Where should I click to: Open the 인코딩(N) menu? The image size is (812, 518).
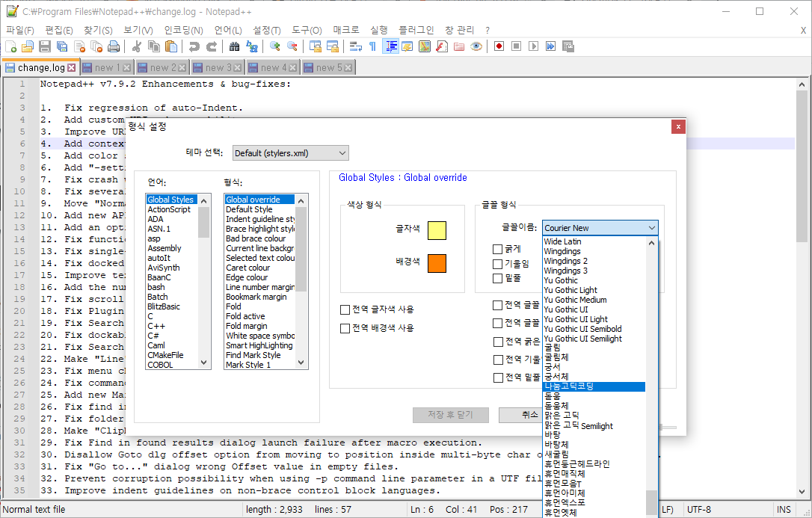point(183,31)
